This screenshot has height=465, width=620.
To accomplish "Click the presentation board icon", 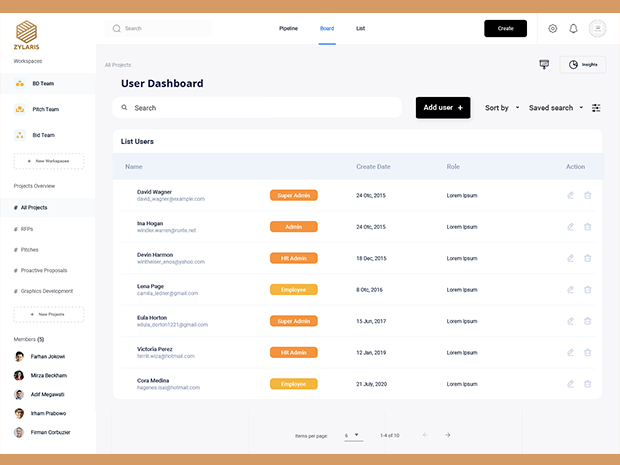I will click(x=544, y=64).
